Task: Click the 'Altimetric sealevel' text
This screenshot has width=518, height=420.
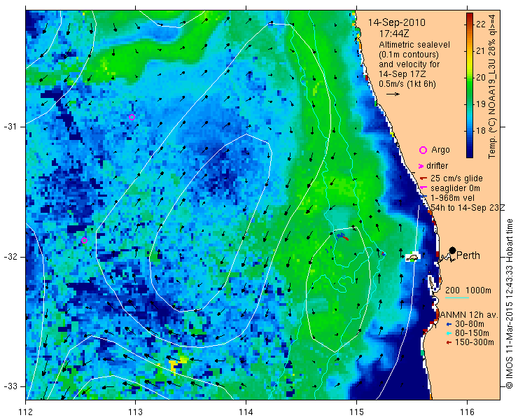Action: pos(414,45)
